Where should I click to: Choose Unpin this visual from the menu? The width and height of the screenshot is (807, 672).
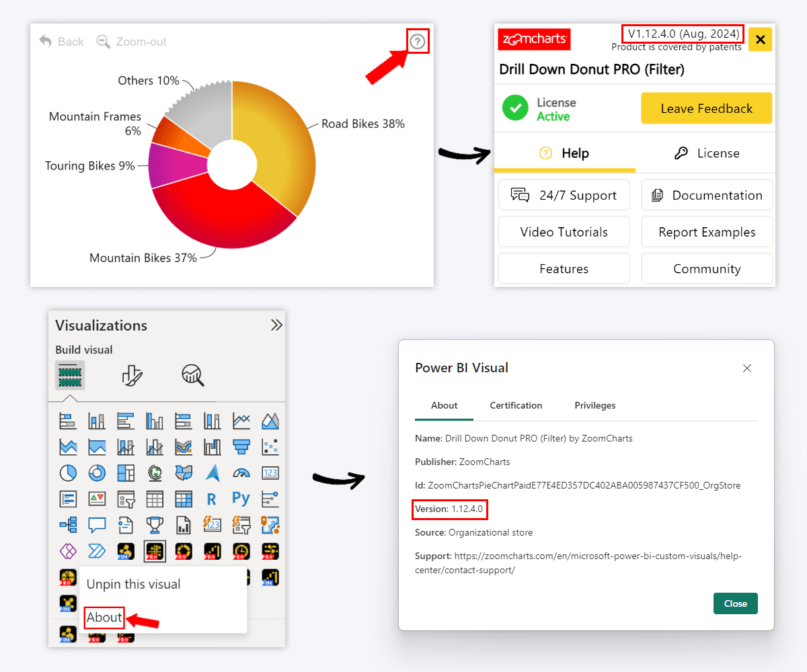click(134, 584)
